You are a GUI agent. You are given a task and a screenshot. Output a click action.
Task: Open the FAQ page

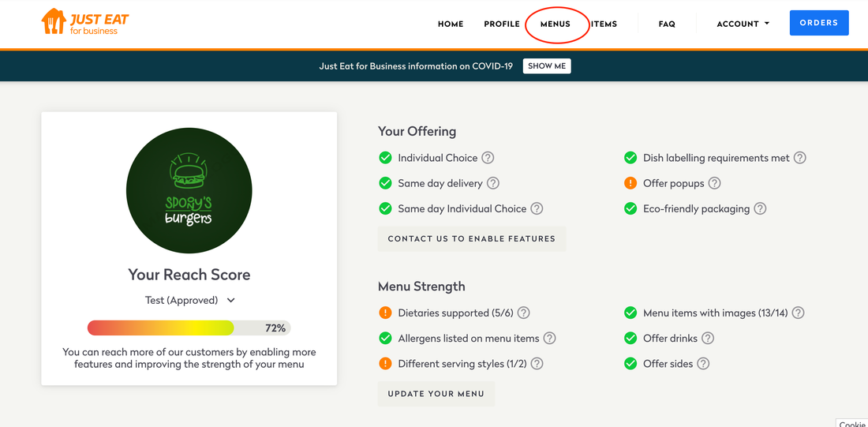coord(667,24)
